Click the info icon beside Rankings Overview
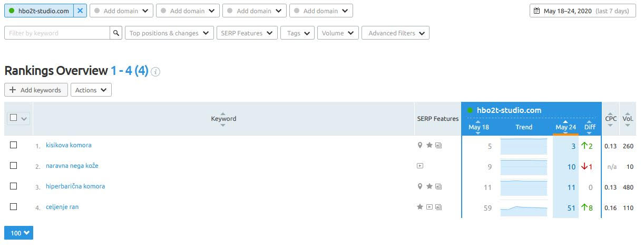Screen dimensions: 644x247 click(155, 72)
